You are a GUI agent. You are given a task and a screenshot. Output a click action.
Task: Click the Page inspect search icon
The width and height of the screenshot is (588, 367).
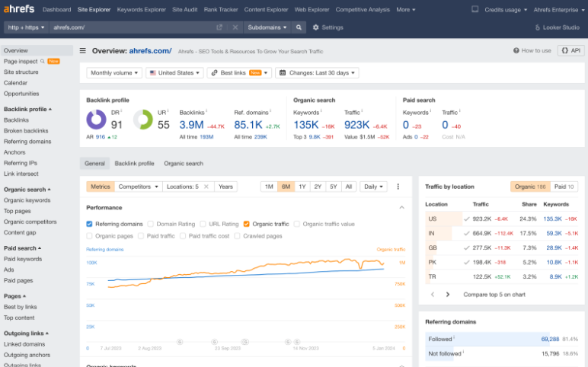pyautogui.click(x=43, y=61)
